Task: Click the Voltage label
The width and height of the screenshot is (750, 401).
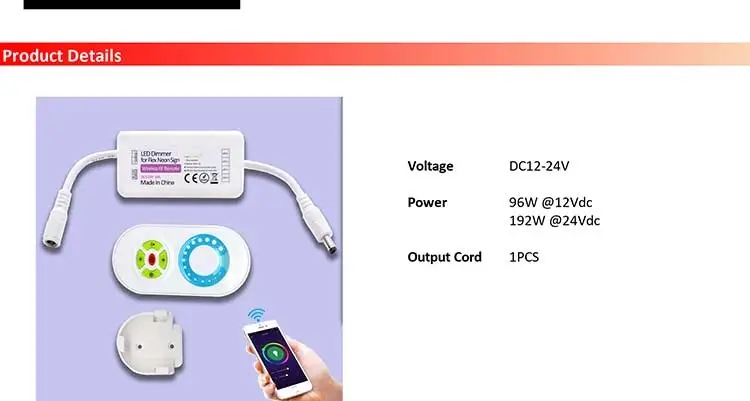Action: (430, 166)
